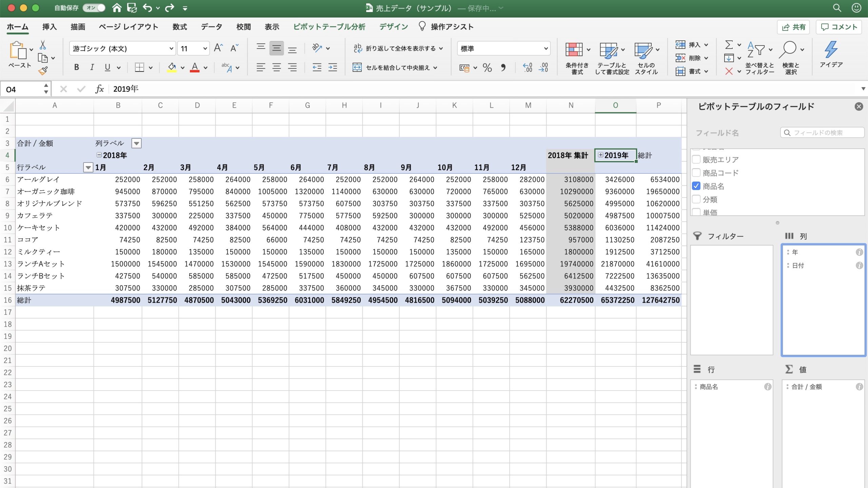Expand the formula bar
Screen dimensions: 868x488
click(863, 89)
